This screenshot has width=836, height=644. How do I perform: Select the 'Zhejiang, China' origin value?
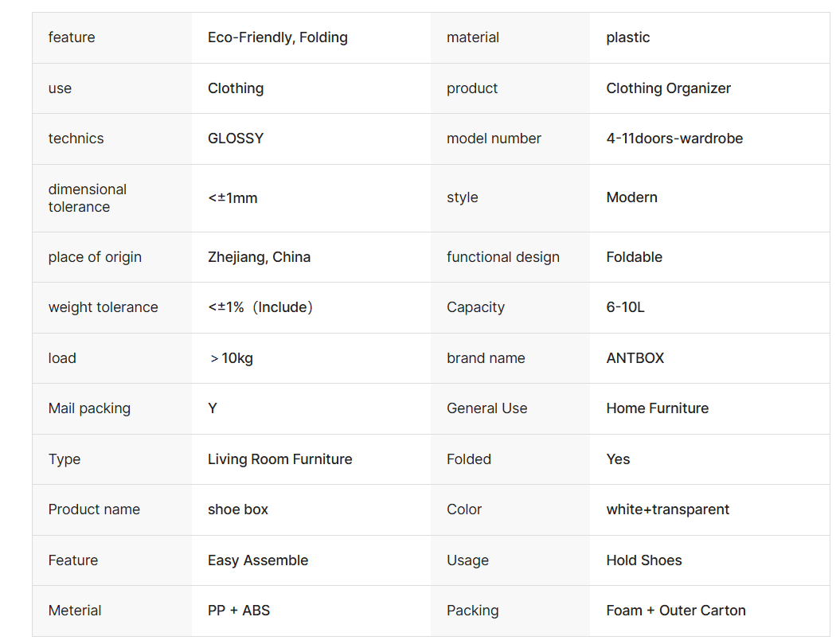coord(259,257)
